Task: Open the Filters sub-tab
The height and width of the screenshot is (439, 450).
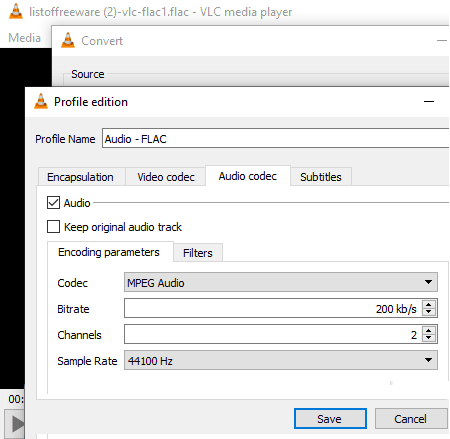Action: [x=198, y=253]
